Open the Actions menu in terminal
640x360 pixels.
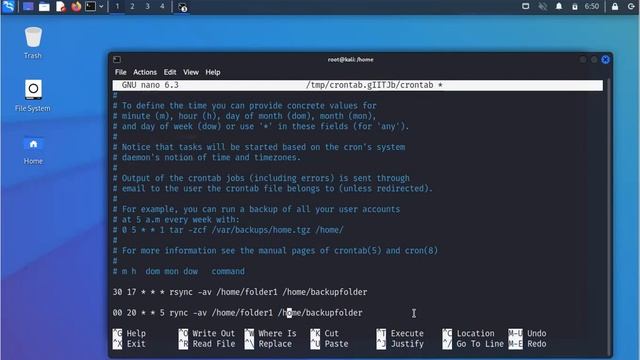tap(145, 72)
